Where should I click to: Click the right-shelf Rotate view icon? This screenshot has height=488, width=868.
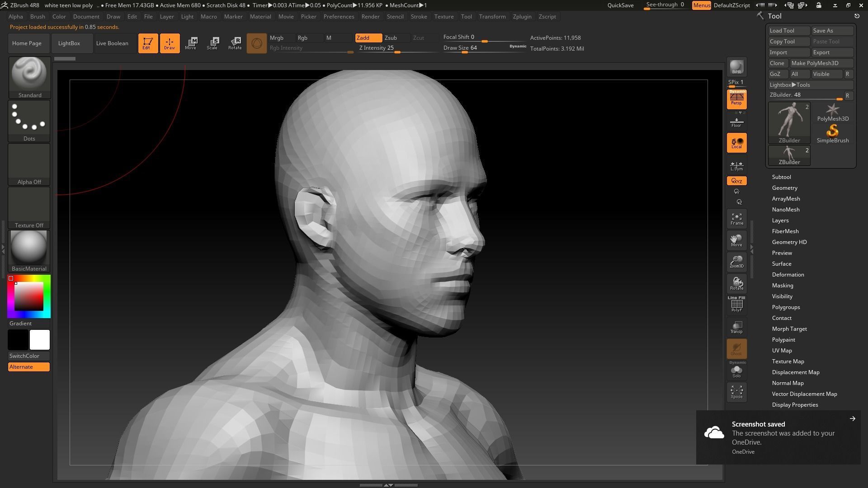point(736,284)
